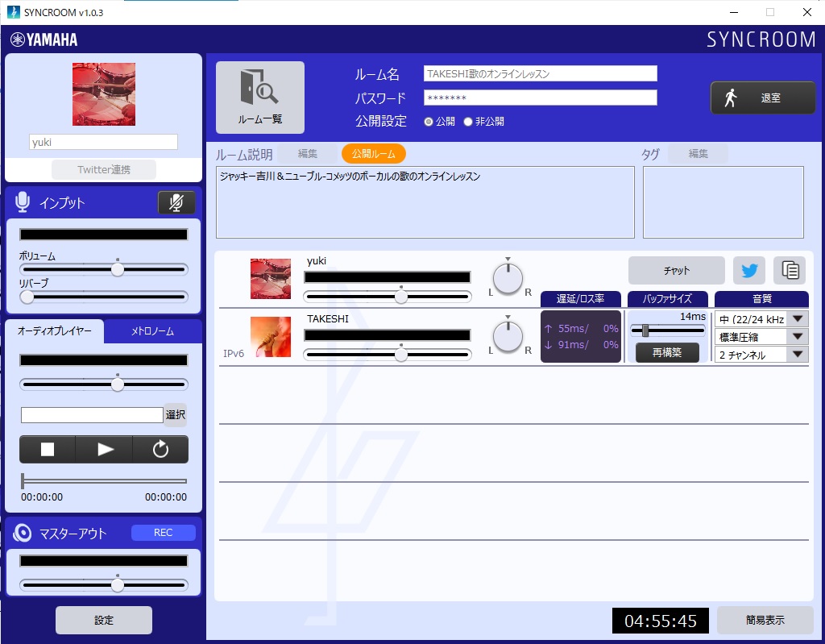Click the Twitter連携 button
Viewport: 825px width, 644px height.
point(104,169)
